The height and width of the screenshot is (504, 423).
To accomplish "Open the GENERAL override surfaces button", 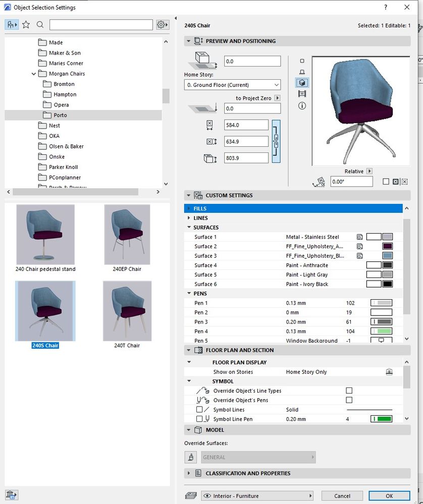I will (x=258, y=457).
